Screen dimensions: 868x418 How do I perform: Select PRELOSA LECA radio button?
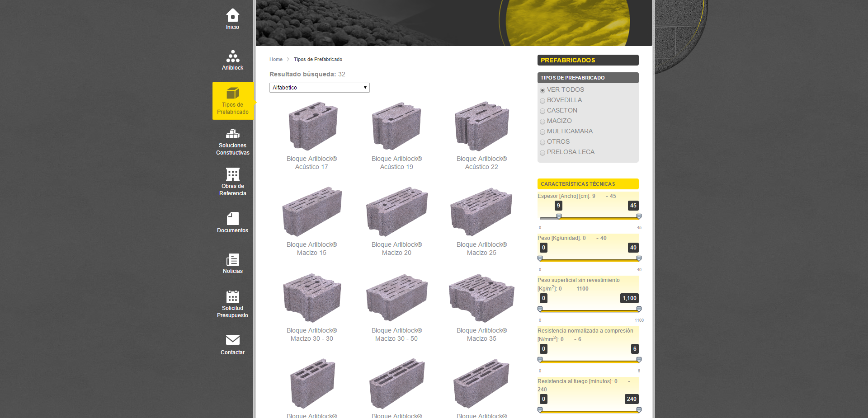click(x=542, y=153)
